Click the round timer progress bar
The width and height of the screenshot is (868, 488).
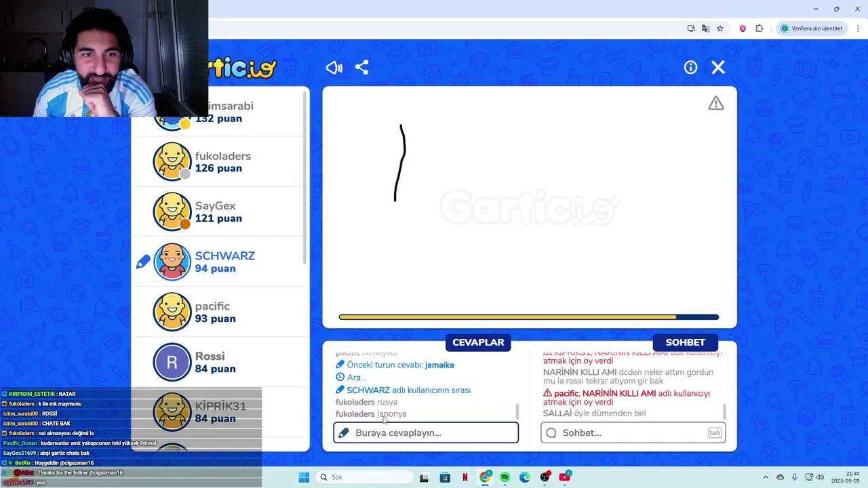point(529,317)
